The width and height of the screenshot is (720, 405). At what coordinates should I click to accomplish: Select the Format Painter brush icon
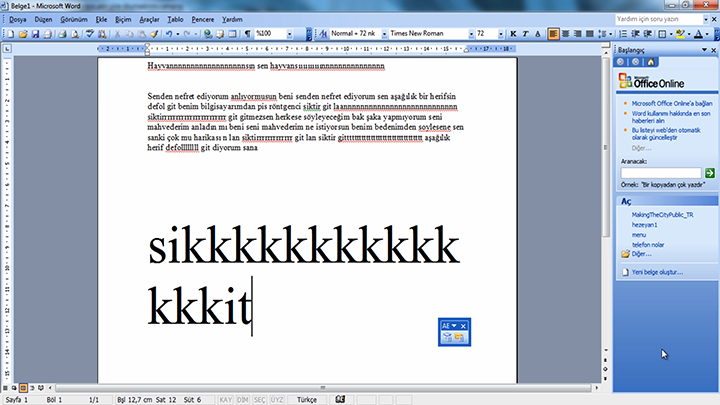coord(153,33)
